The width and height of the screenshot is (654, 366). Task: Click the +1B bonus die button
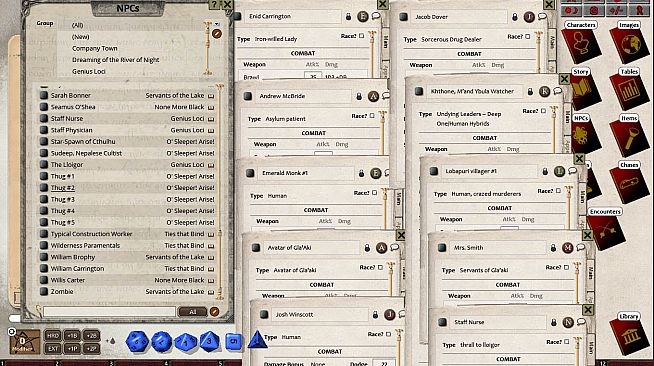click(72, 336)
